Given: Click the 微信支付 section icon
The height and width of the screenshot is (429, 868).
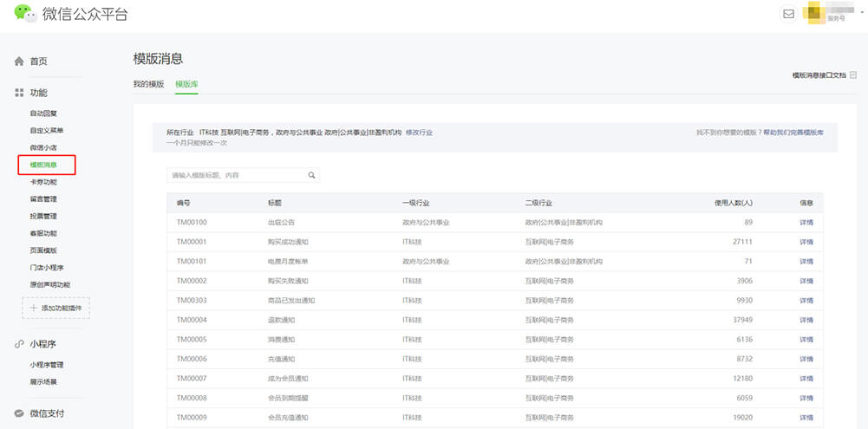Looking at the screenshot, I should (x=19, y=413).
